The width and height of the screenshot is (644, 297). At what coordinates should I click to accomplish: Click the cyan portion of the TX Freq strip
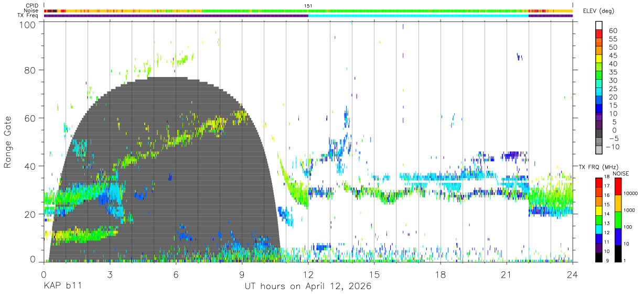pyautogui.click(x=418, y=16)
